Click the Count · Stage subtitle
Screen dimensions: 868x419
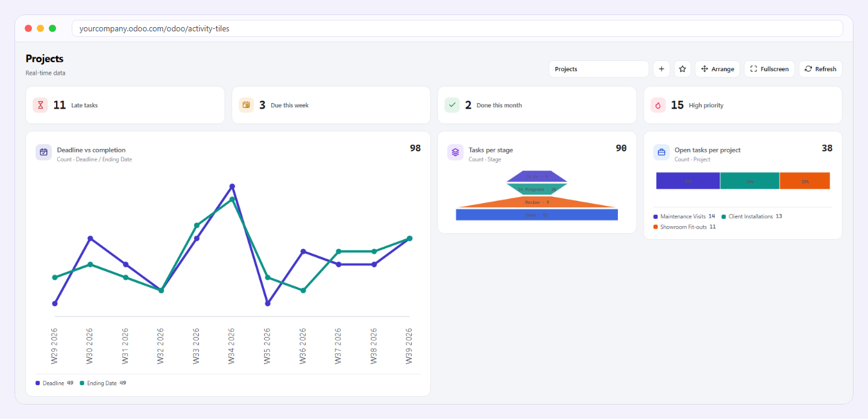click(x=485, y=160)
